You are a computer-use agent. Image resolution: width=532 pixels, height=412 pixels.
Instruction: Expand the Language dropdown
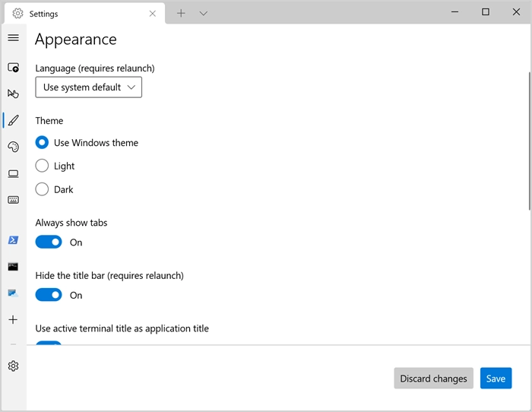point(88,87)
